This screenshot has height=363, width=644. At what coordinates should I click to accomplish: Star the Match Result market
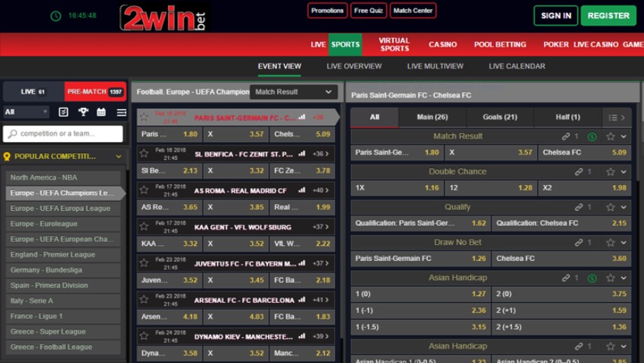click(x=611, y=136)
